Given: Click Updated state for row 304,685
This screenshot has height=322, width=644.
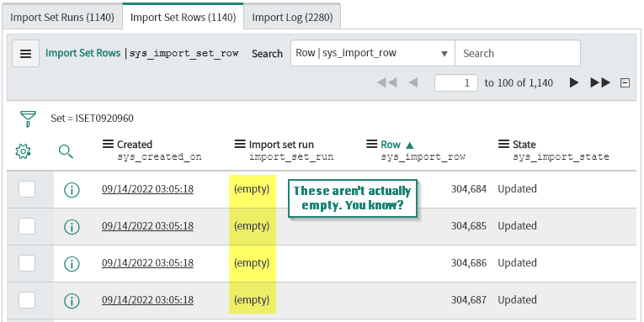Looking at the screenshot, I should point(517,225).
